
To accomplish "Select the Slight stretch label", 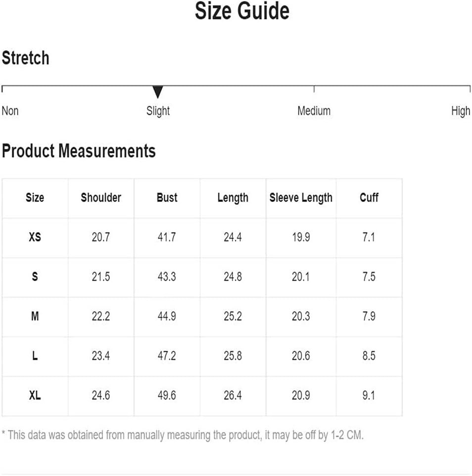I will pos(158,111).
